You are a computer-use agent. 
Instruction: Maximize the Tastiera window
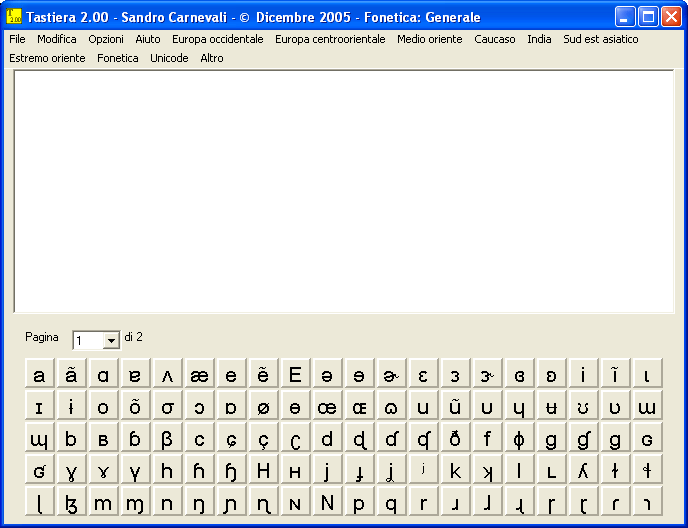tap(648, 17)
